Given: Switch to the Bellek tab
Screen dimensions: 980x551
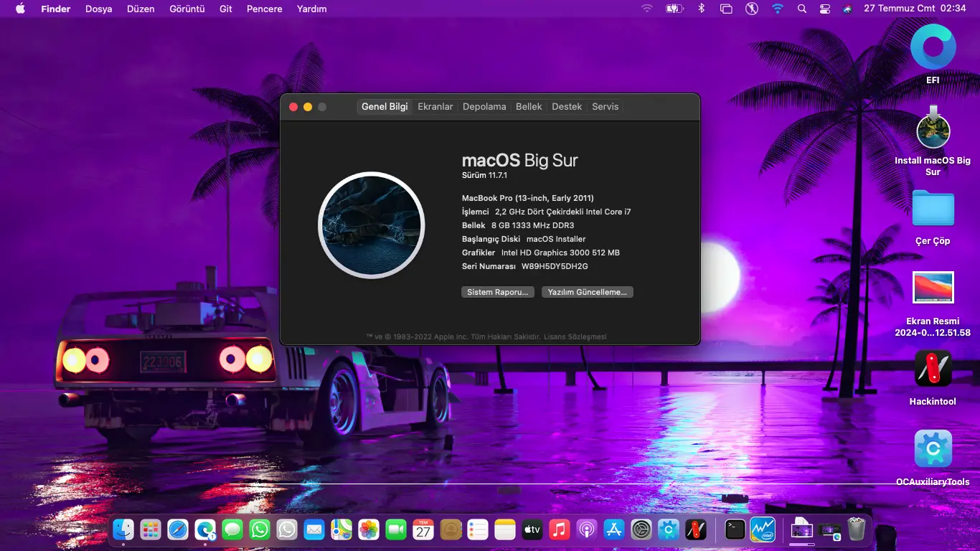Looking at the screenshot, I should click(529, 106).
